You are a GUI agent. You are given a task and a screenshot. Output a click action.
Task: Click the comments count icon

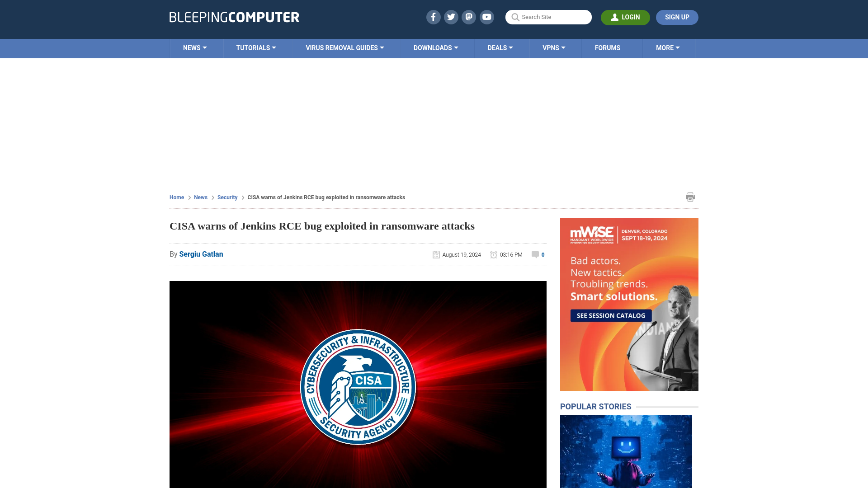pos(534,254)
